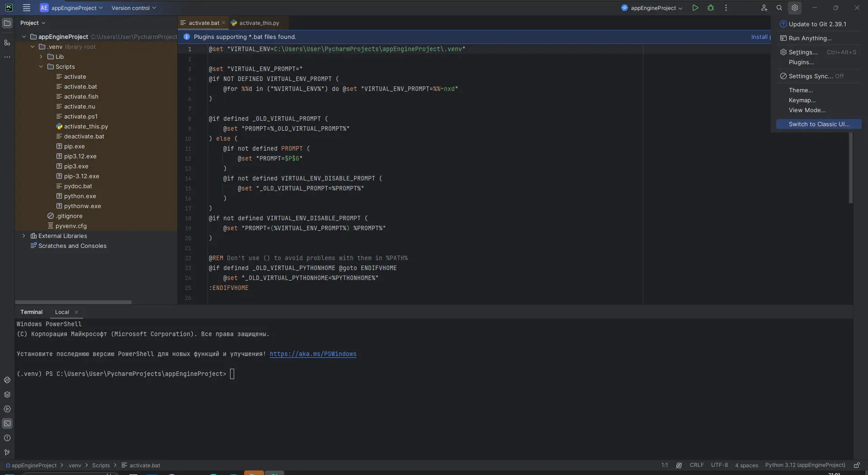
Task: Collapse the Scripts folder in project tree
Action: (41, 66)
